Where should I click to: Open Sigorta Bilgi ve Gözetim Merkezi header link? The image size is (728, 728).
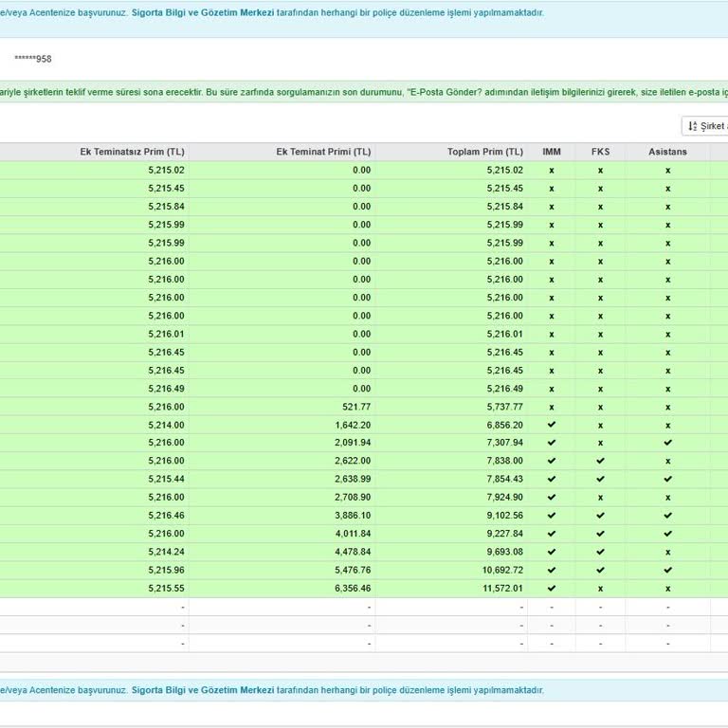(x=203, y=12)
